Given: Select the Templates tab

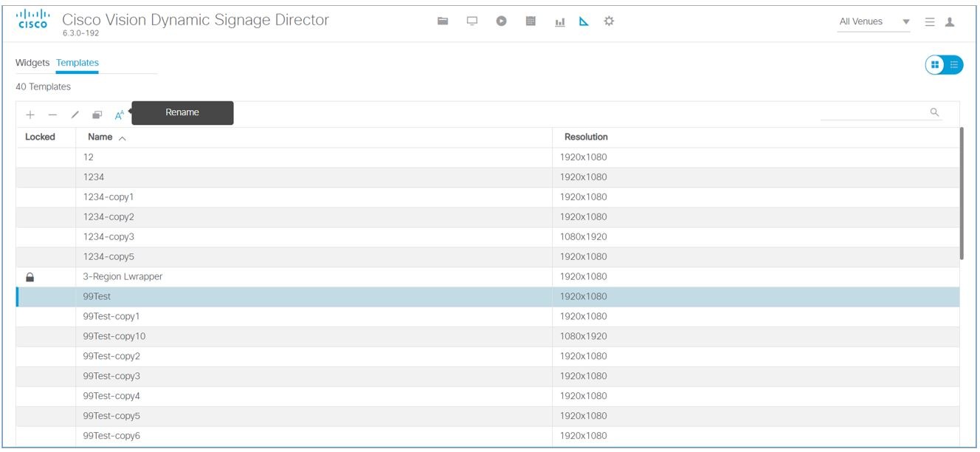Looking at the screenshot, I should click(77, 63).
